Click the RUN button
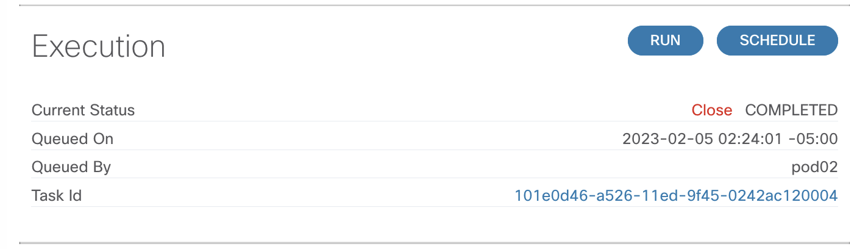Viewport: 868px width, 249px height. [665, 40]
